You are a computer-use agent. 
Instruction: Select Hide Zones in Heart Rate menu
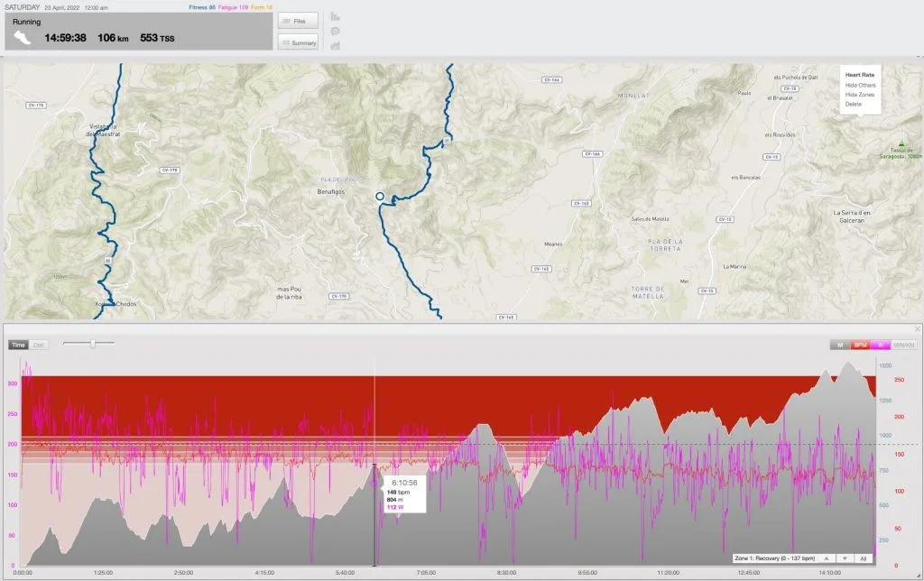point(859,95)
